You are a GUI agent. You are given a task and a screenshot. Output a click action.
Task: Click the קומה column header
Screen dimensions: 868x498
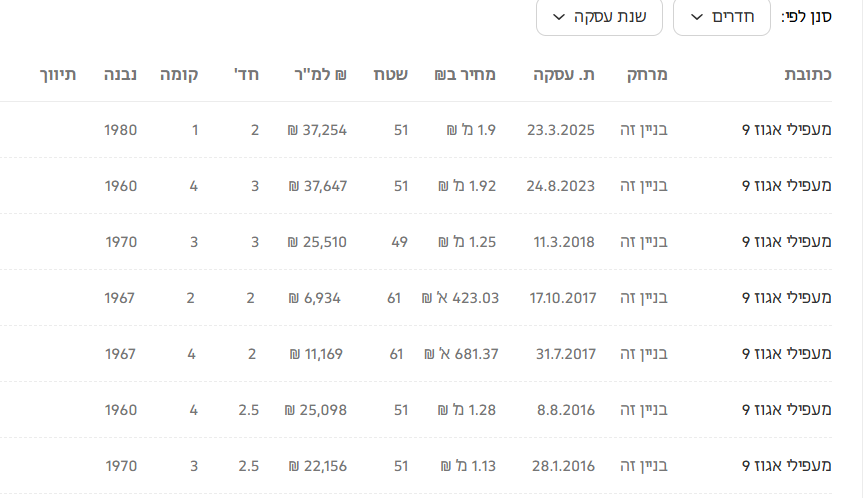[179, 74]
